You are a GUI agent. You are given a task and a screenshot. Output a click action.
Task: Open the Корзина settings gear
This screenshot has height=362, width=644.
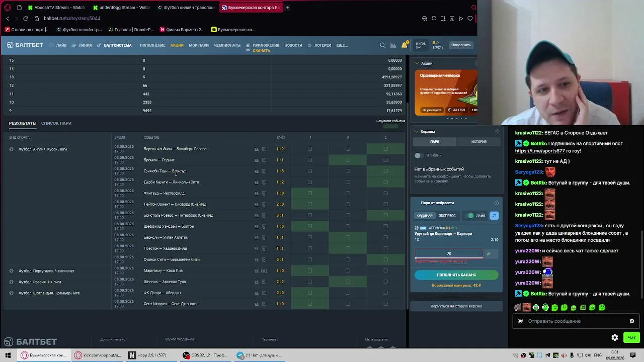click(x=497, y=132)
